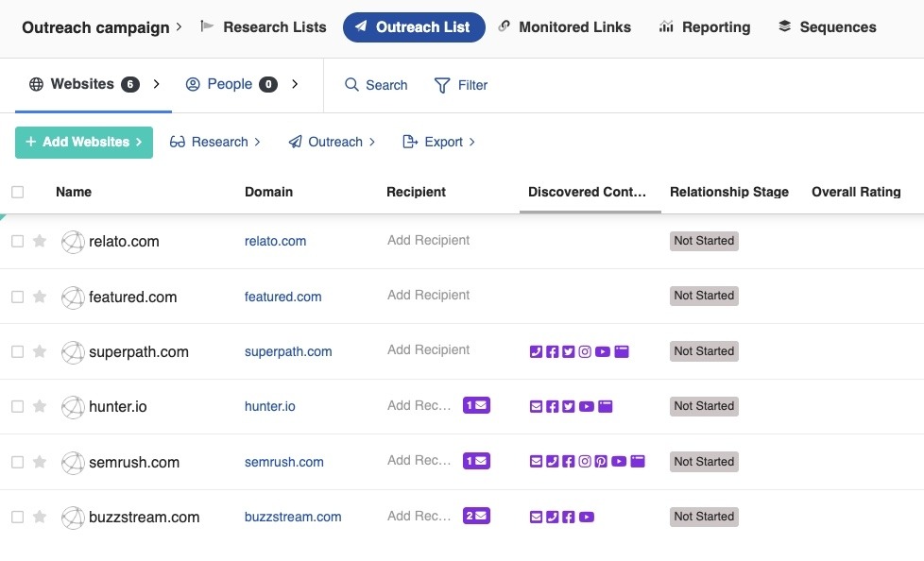
Task: Switch to the People tab
Action: click(x=231, y=84)
